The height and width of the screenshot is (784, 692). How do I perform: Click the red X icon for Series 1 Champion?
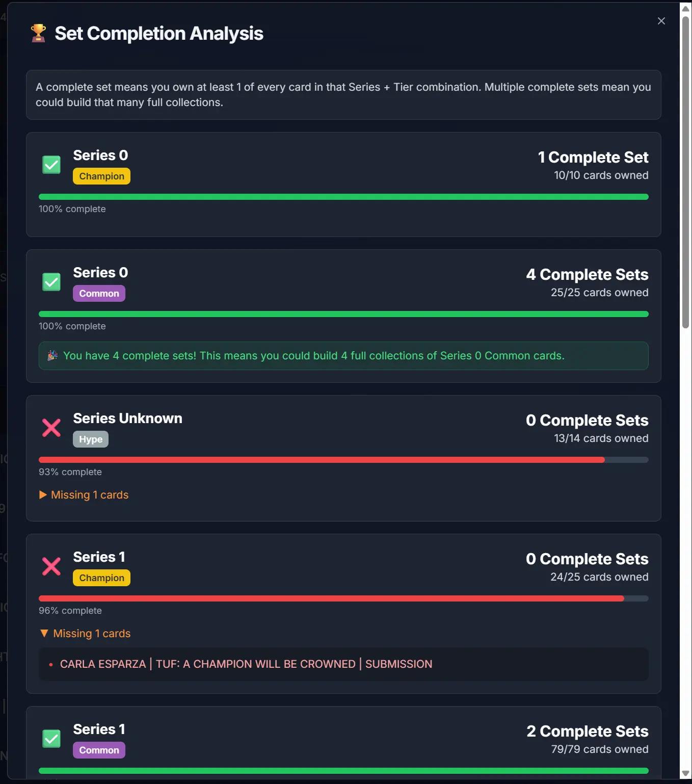pos(51,566)
